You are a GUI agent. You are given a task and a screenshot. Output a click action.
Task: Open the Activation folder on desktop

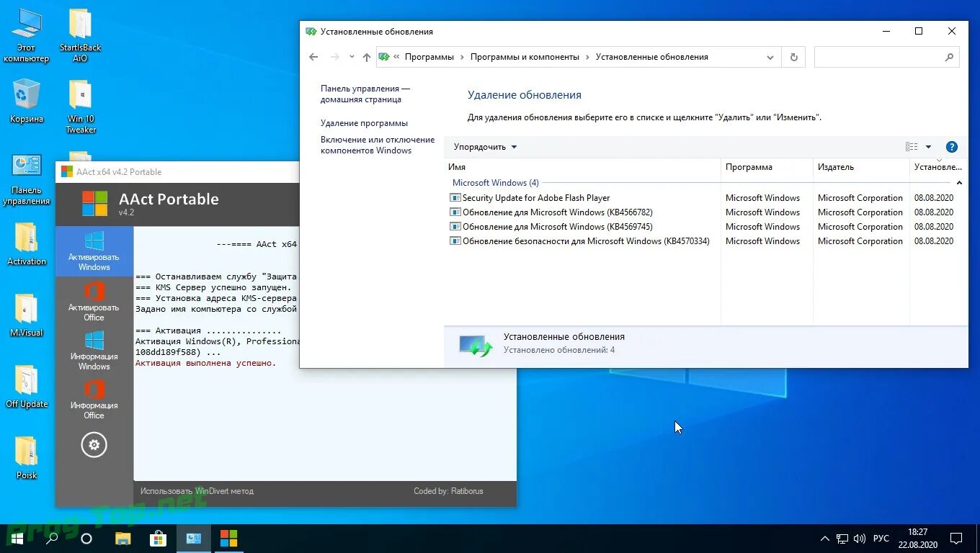pos(27,244)
